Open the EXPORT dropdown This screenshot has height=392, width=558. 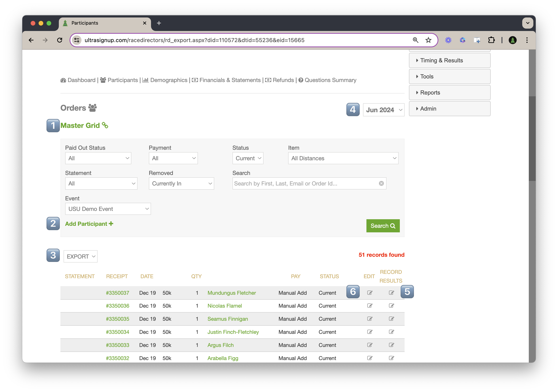(80, 257)
